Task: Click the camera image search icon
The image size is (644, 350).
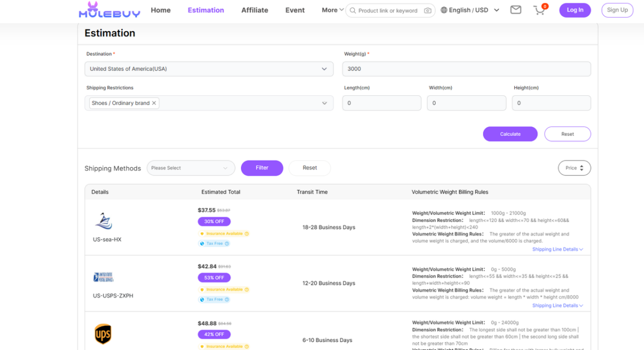Action: (428, 10)
